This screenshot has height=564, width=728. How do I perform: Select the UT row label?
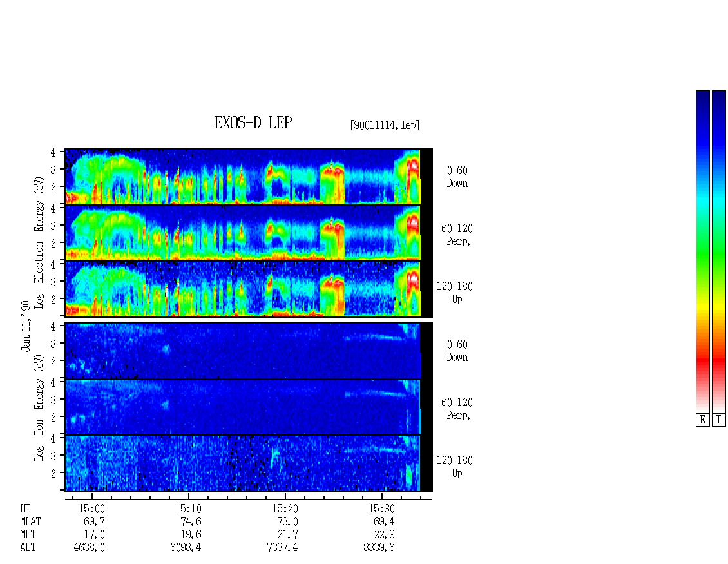25,509
